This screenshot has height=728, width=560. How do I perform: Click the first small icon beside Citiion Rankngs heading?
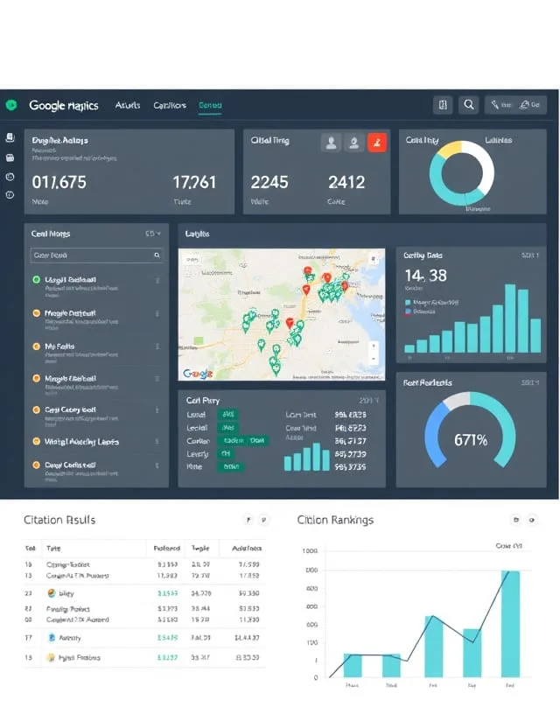[516, 520]
